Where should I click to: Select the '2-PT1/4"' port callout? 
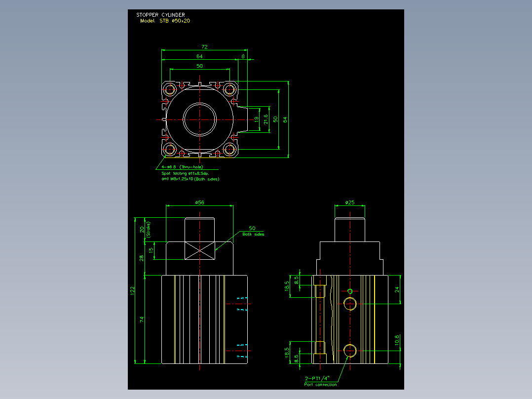click(317, 378)
